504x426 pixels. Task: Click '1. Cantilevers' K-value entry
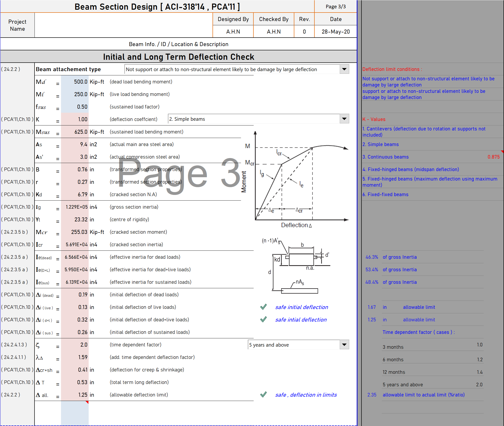click(x=424, y=132)
